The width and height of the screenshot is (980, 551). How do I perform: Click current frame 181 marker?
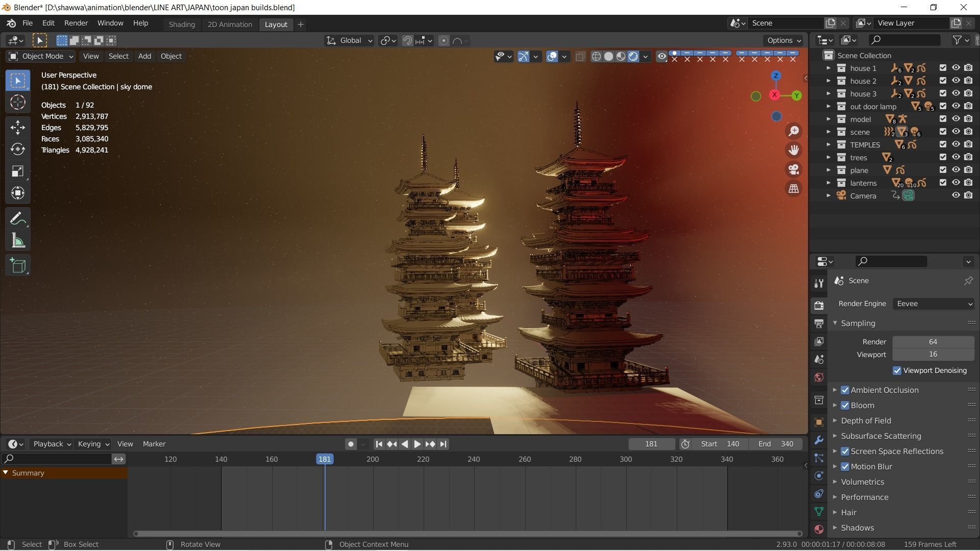point(325,459)
